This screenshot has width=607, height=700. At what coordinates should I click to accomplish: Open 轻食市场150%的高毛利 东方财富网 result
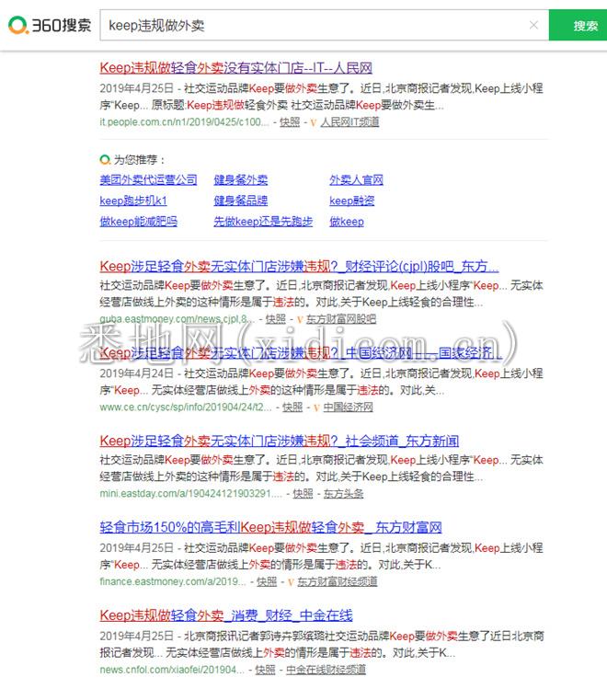(x=270, y=528)
